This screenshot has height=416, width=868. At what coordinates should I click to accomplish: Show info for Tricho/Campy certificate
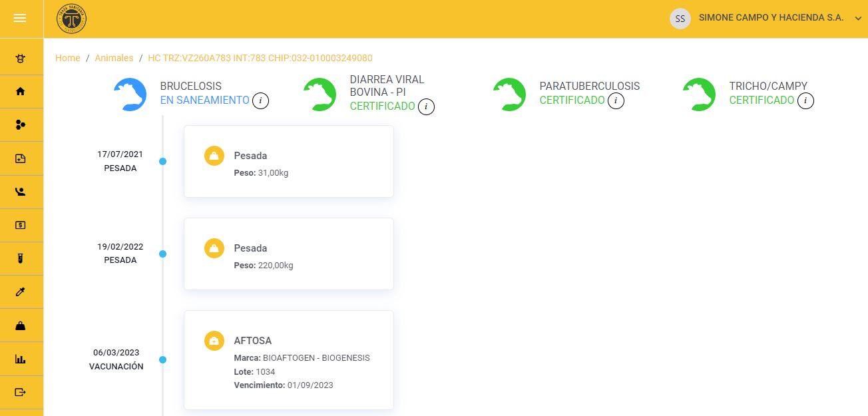pos(805,101)
